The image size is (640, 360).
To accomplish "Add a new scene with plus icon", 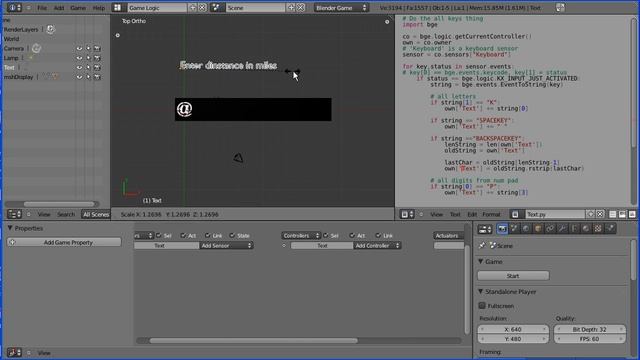I will pos(291,8).
